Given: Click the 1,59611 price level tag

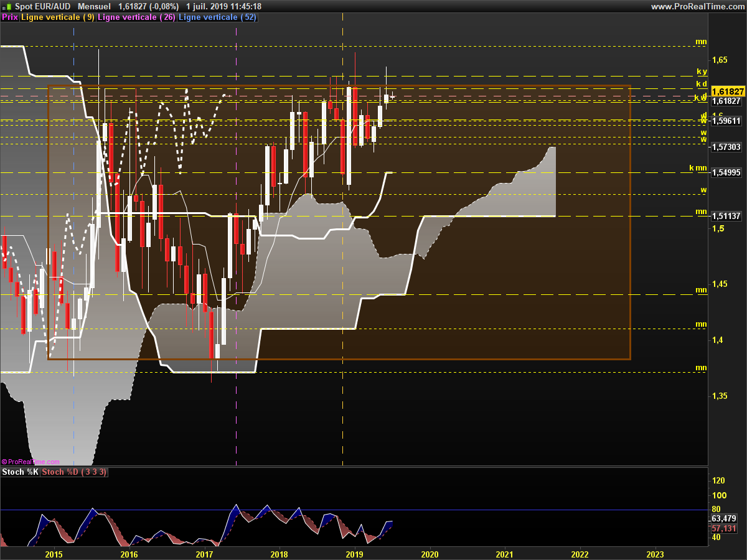Looking at the screenshot, I should tap(726, 121).
